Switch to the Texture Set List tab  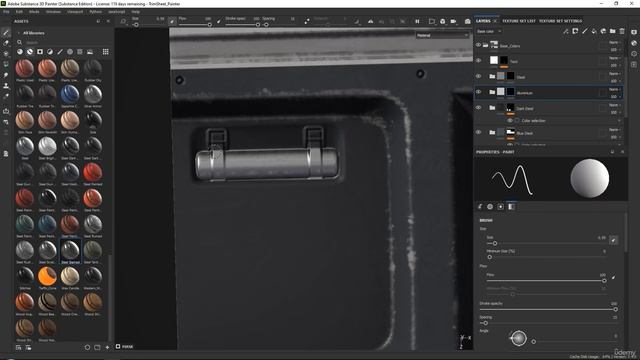coord(518,21)
